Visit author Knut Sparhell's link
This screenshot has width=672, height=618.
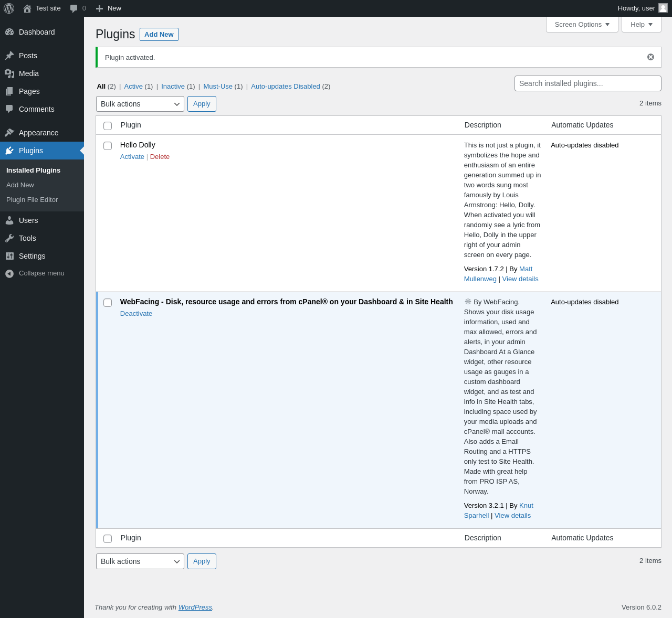(x=526, y=506)
